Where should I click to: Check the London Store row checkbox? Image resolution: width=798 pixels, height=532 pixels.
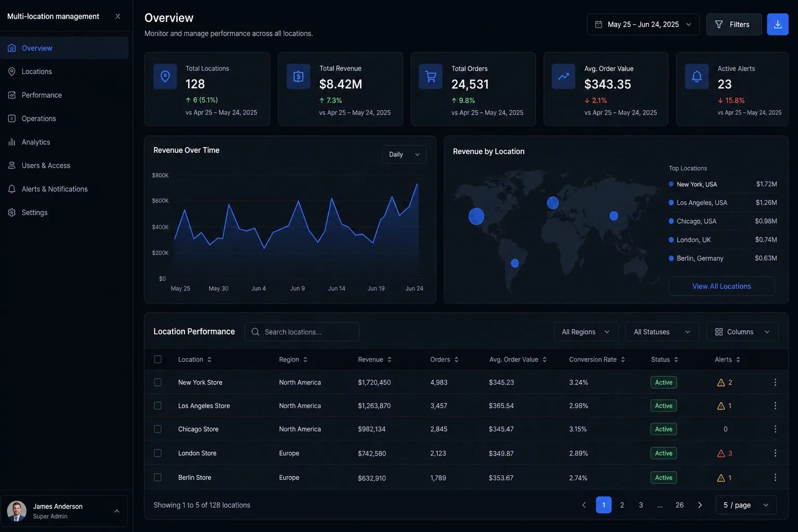(158, 453)
